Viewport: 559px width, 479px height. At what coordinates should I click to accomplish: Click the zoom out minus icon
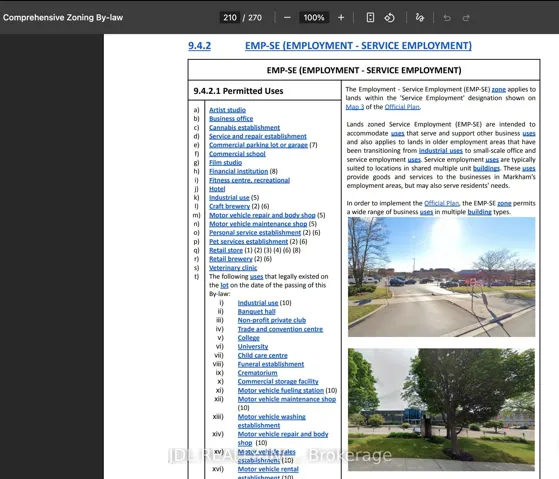pyautogui.click(x=287, y=17)
